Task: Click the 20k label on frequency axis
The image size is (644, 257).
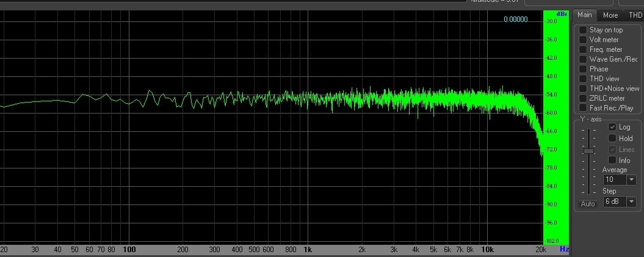Action: tap(541, 250)
